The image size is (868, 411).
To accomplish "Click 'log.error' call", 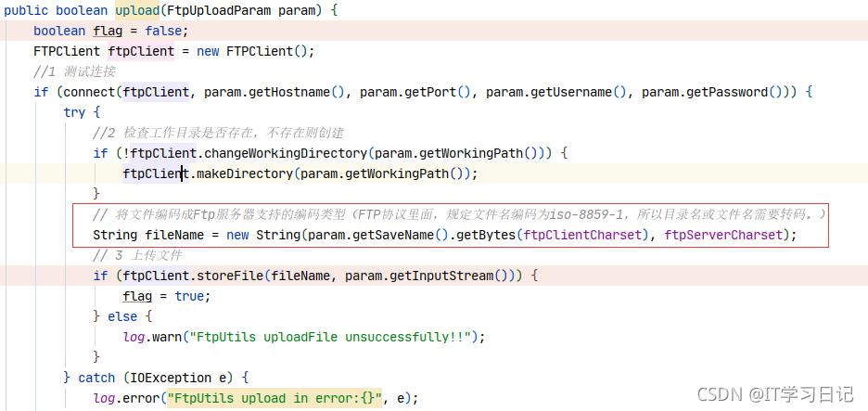I will pos(126,398).
